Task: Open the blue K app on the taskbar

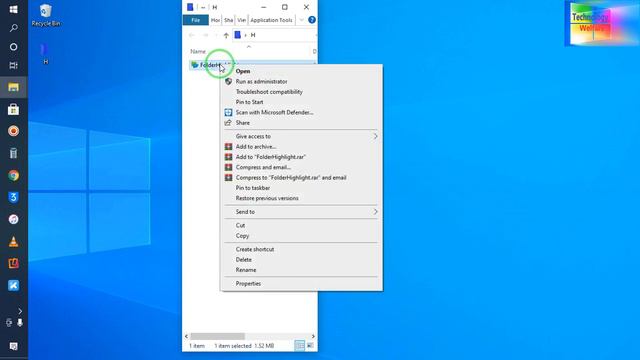Action: coord(13,285)
